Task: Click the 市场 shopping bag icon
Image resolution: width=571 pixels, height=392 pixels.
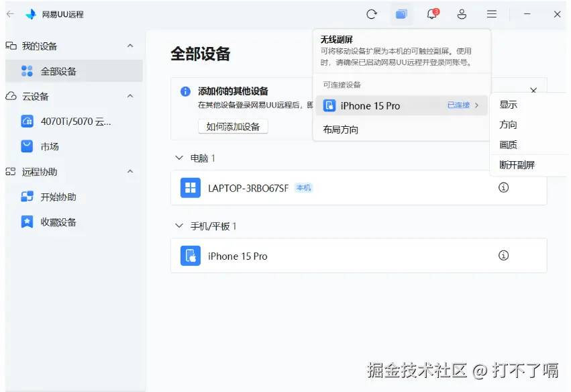Action: tap(27, 146)
